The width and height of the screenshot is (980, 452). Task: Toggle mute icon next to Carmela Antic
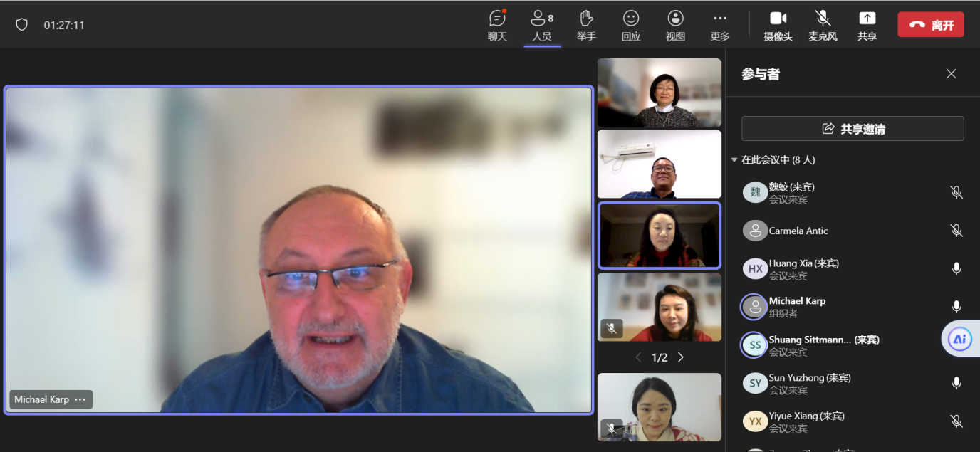[956, 231]
